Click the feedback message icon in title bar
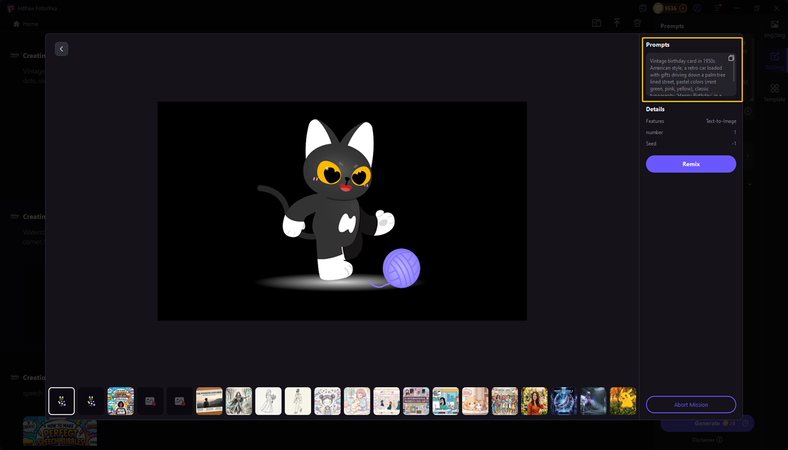This screenshot has width=788, height=450. click(x=643, y=9)
